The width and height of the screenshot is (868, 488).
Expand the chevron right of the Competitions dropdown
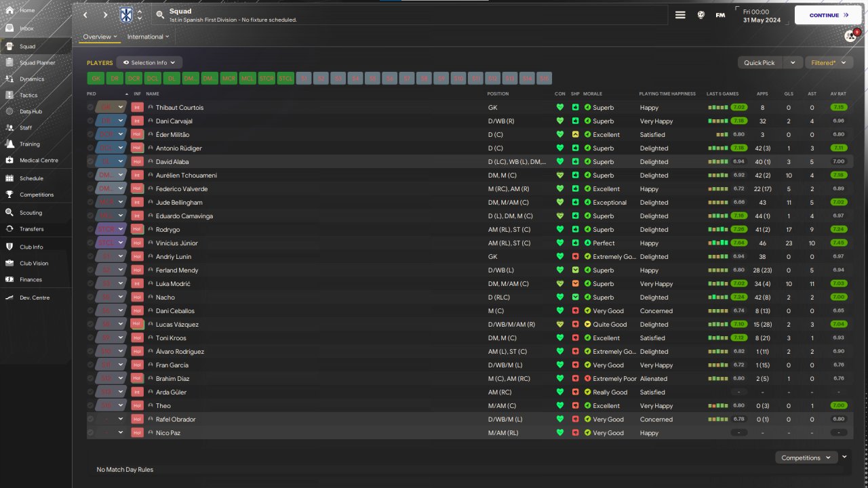tap(844, 457)
